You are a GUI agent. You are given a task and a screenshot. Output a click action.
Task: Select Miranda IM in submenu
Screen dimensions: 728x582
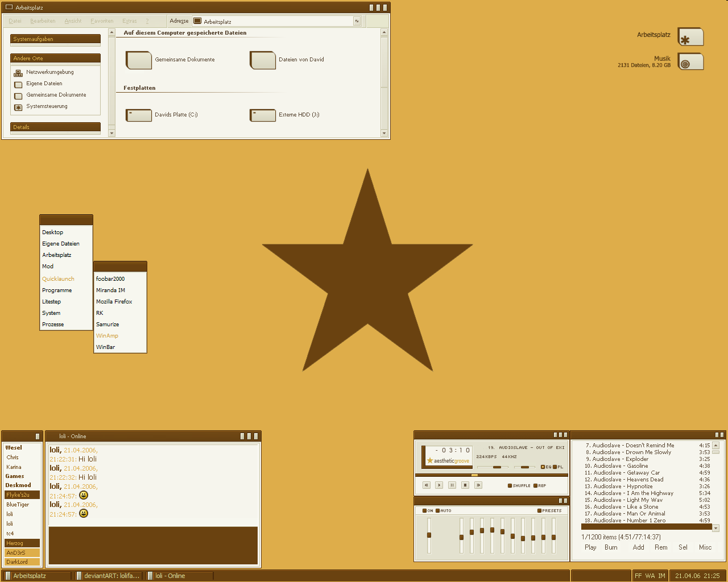(x=110, y=290)
